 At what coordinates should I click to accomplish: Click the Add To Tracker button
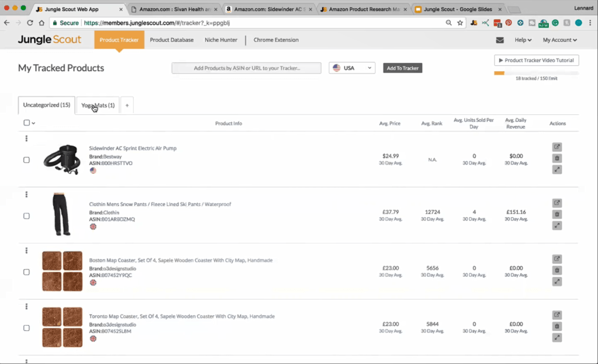point(403,68)
